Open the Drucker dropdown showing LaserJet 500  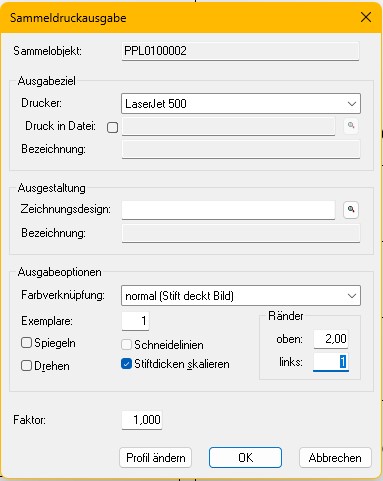click(x=241, y=104)
